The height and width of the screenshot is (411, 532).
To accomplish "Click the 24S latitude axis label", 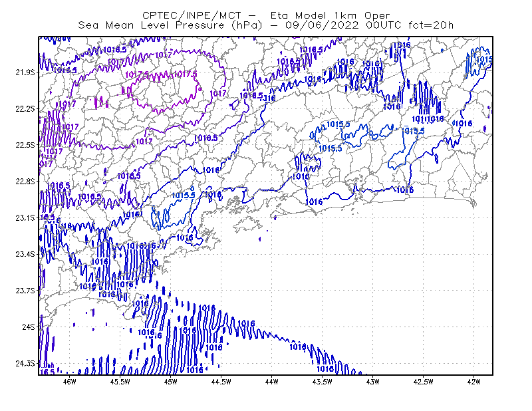I will pyautogui.click(x=29, y=327).
